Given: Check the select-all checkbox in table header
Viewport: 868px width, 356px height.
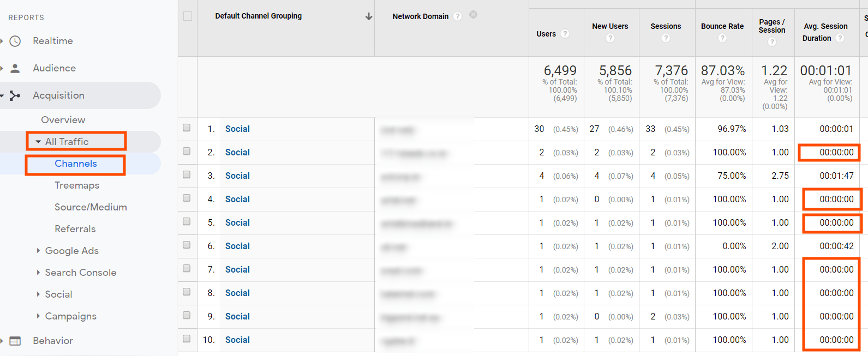Looking at the screenshot, I should (x=187, y=16).
